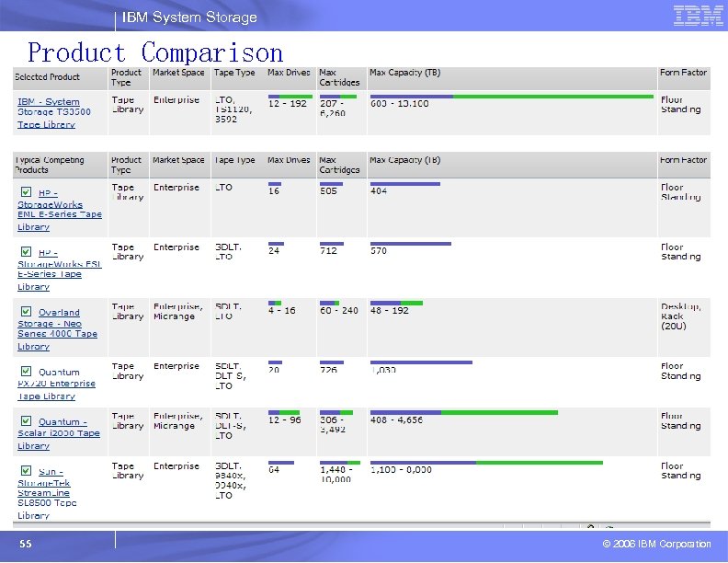Click Overland max drives 4 - 16
The width and height of the screenshot is (728, 563).
[x=282, y=310]
